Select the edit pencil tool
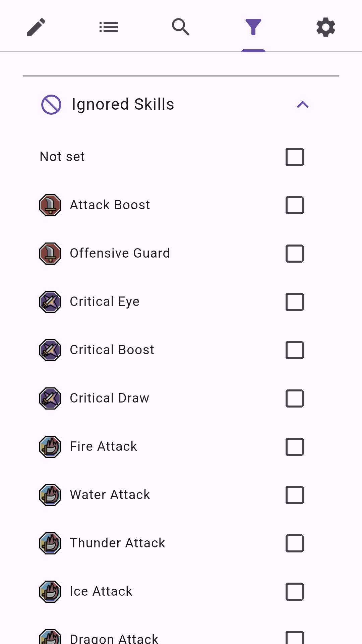This screenshot has width=362, height=644. point(36,27)
